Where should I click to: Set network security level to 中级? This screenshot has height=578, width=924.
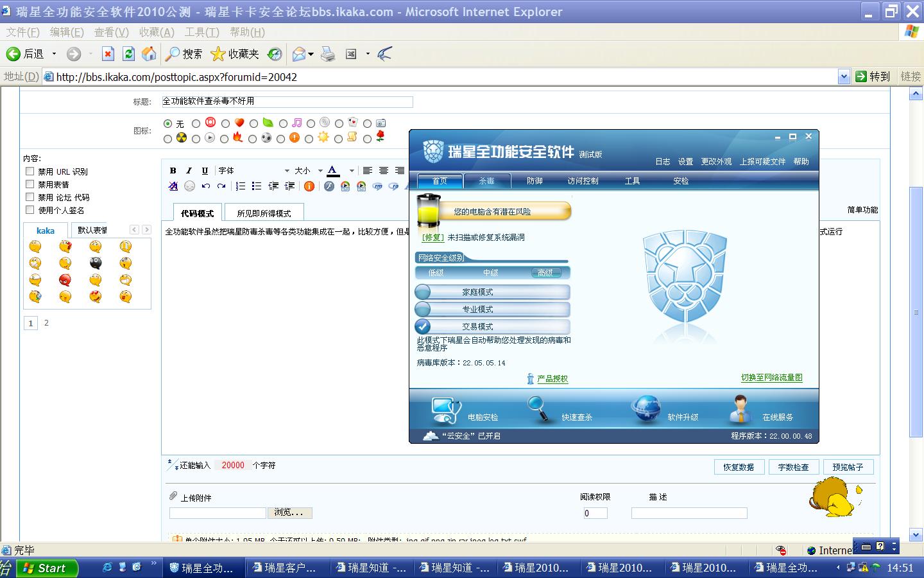[x=491, y=273]
